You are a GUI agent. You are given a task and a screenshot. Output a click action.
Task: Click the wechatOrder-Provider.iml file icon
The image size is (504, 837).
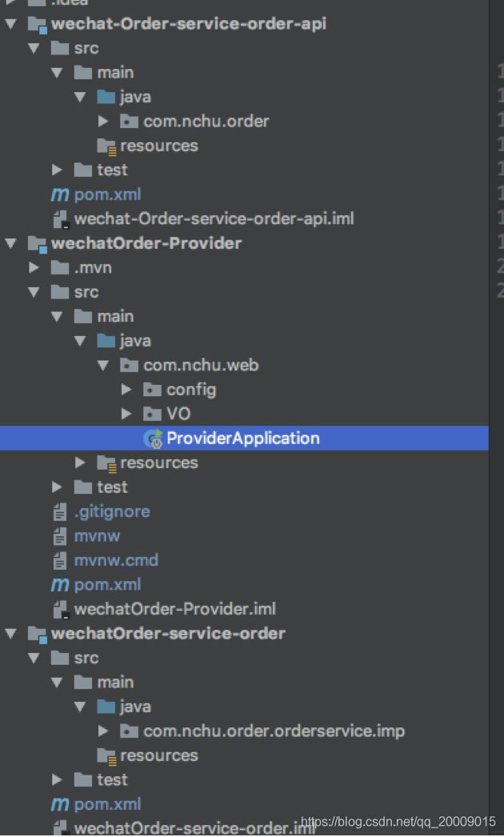(x=61, y=610)
